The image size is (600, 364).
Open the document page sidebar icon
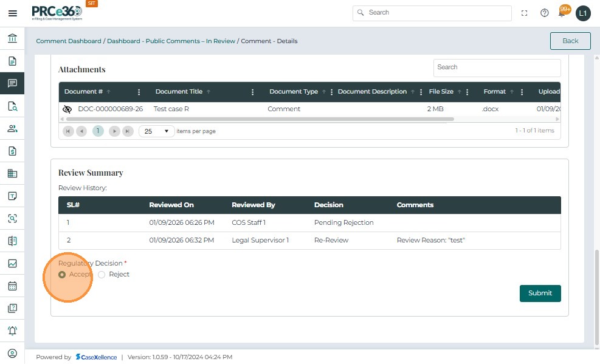click(12, 61)
